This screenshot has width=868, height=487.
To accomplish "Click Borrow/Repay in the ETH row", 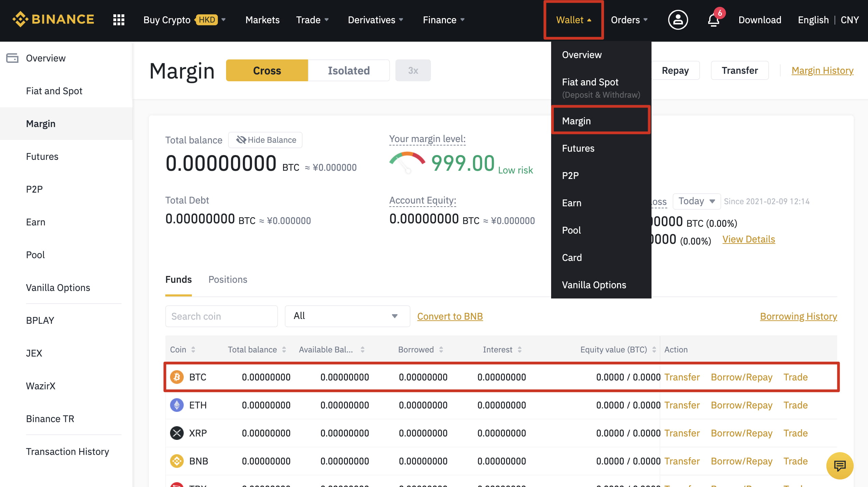I will [741, 405].
